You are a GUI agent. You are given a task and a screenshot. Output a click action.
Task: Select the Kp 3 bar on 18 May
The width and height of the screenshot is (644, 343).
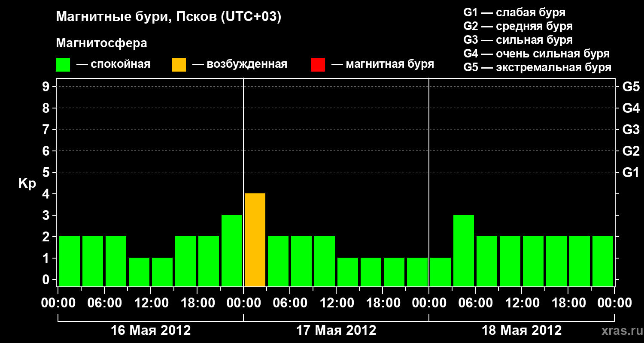point(464,250)
